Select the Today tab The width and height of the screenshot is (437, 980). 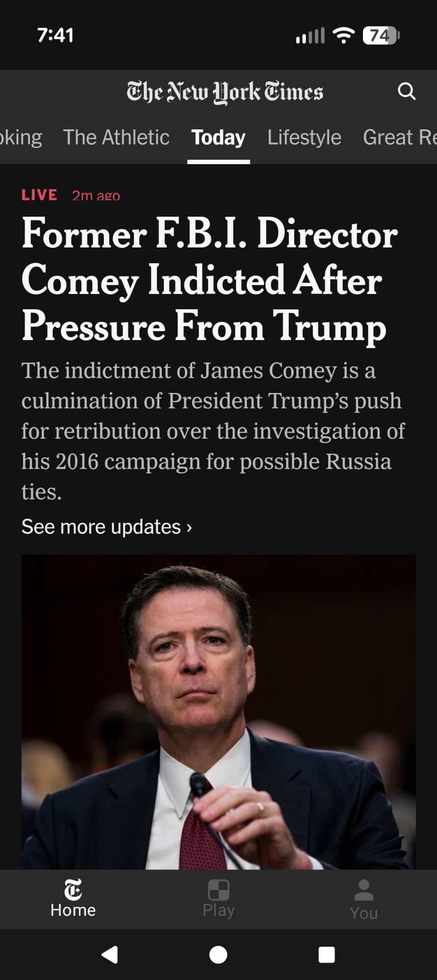point(218,138)
